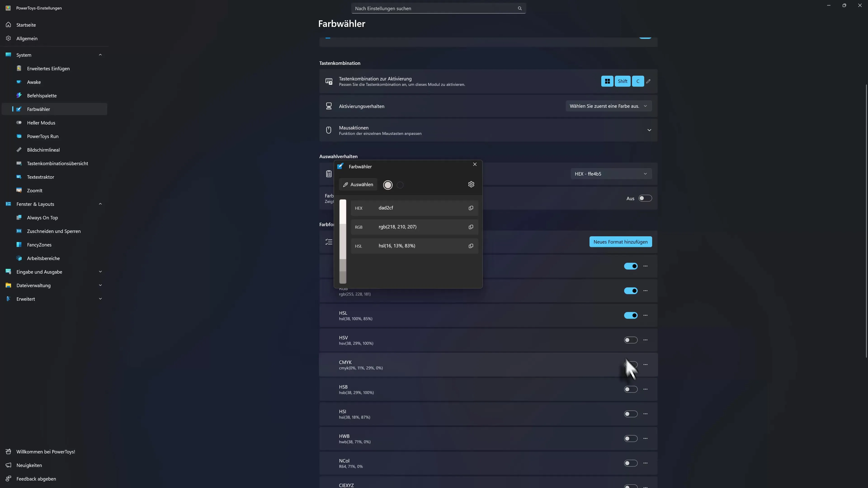Turn on the HSB format toggle
Screen dimensions: 868x488
click(x=630, y=389)
